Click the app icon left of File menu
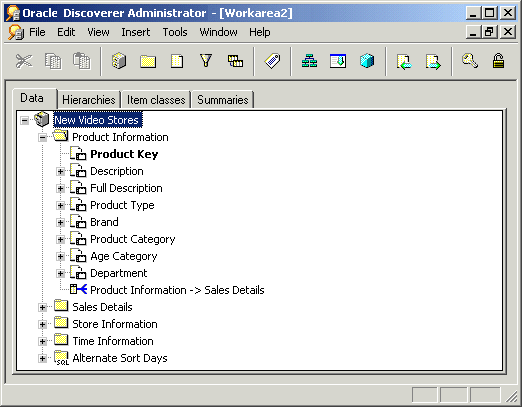This screenshot has height=407, width=522. click(16, 32)
